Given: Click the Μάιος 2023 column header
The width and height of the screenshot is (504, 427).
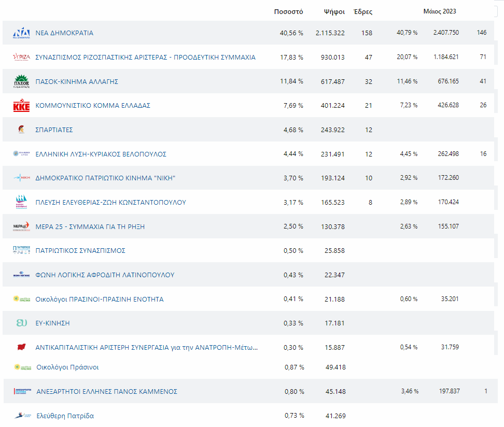Looking at the screenshot, I should point(440,11).
